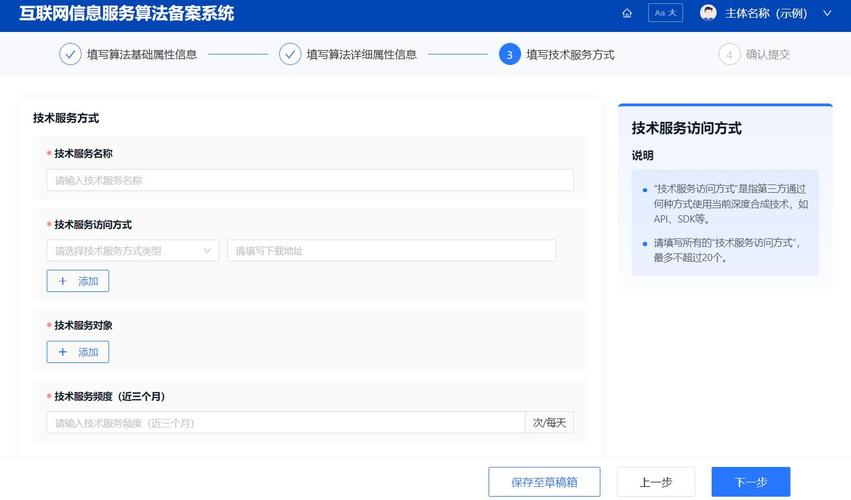The height and width of the screenshot is (500, 851).
Task: Click the blue step 3 circle
Action: coord(510,54)
